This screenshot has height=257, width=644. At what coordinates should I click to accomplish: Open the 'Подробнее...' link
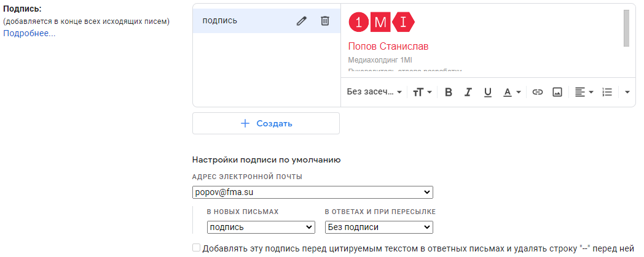[29, 33]
